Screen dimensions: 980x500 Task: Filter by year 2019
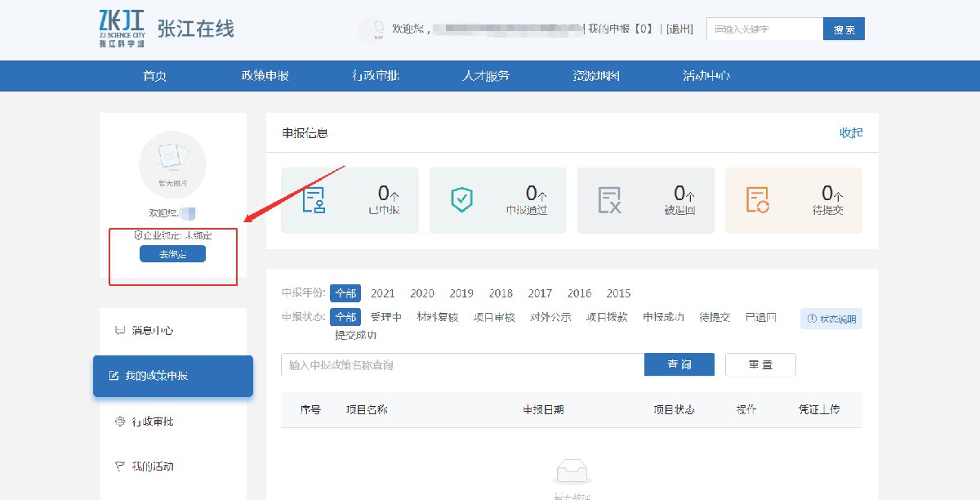461,293
